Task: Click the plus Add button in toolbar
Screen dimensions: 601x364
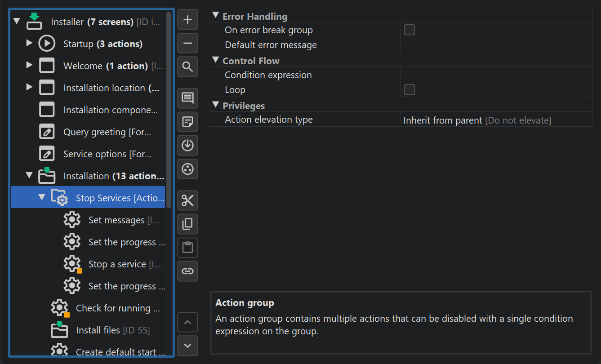Action: coord(188,20)
